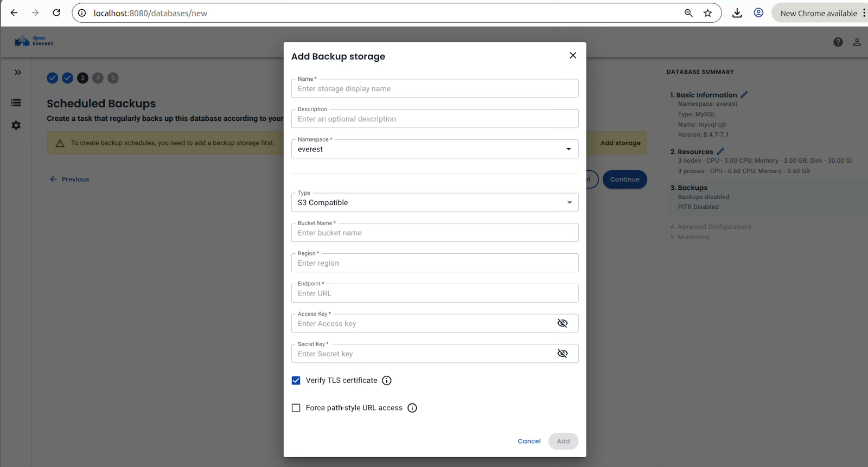Viewport: 868px width, 467px height.
Task: Enable Force path-style URL access checkbox
Action: coord(296,408)
